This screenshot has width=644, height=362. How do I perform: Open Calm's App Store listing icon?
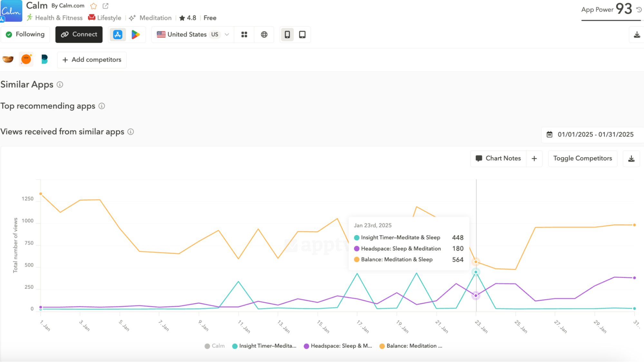tap(118, 34)
